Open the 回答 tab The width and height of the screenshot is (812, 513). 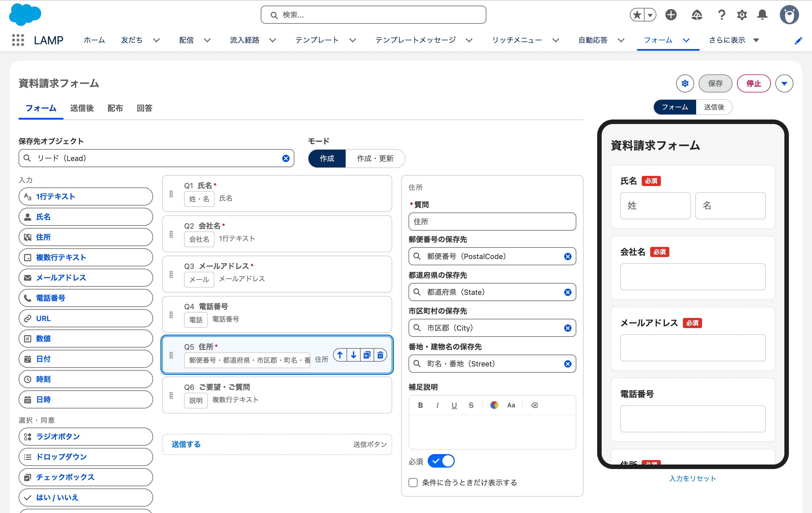point(145,108)
